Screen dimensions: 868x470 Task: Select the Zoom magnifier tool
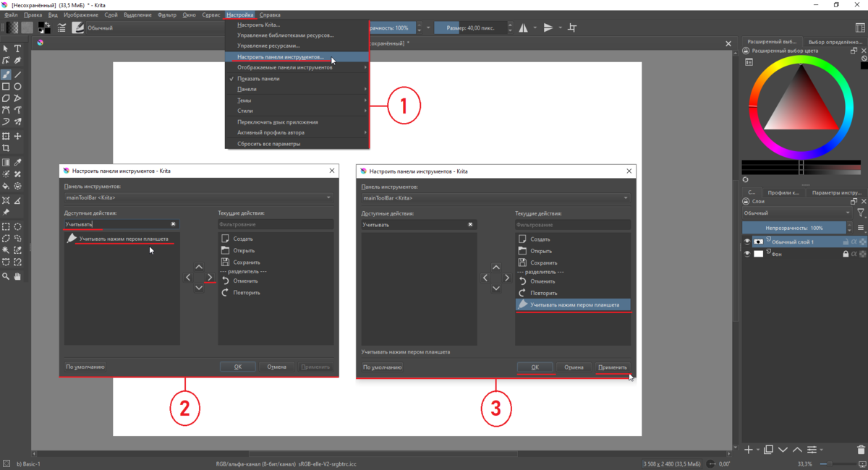(x=6, y=276)
